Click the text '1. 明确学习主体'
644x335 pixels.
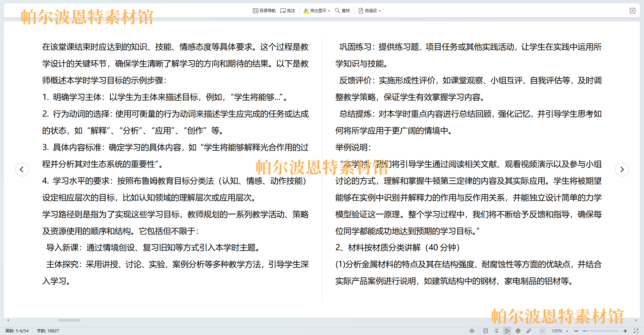pyautogui.click(x=72, y=97)
